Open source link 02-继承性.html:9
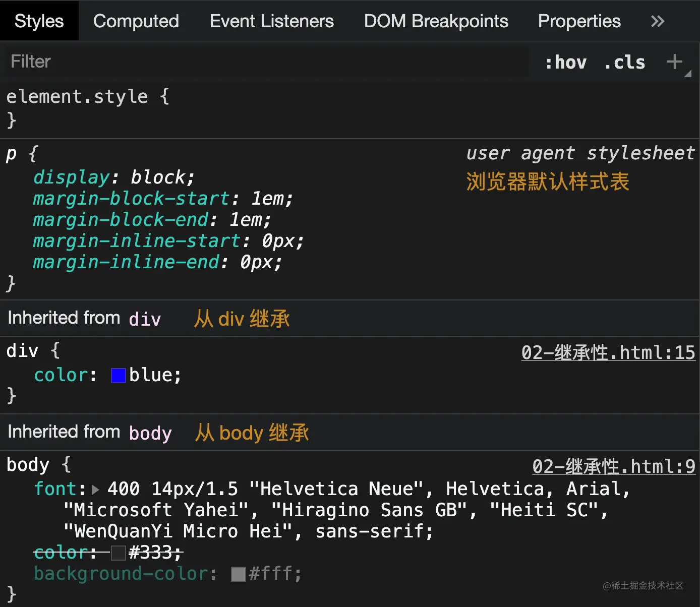 [x=613, y=466]
